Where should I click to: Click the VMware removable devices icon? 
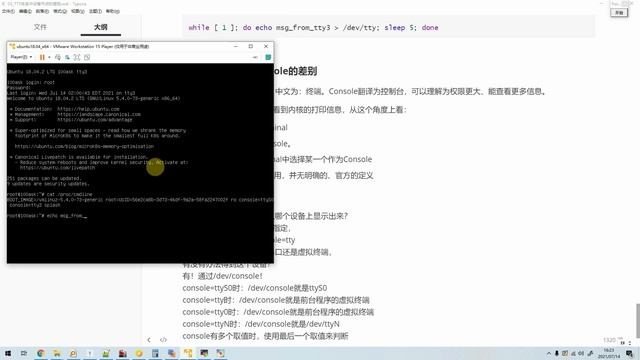tap(67, 57)
